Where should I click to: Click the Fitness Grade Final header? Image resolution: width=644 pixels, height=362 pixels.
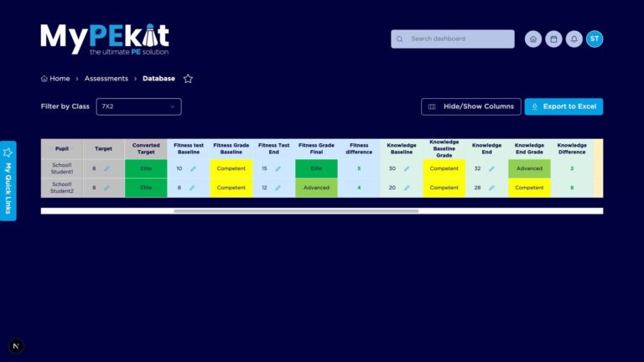pyautogui.click(x=316, y=148)
